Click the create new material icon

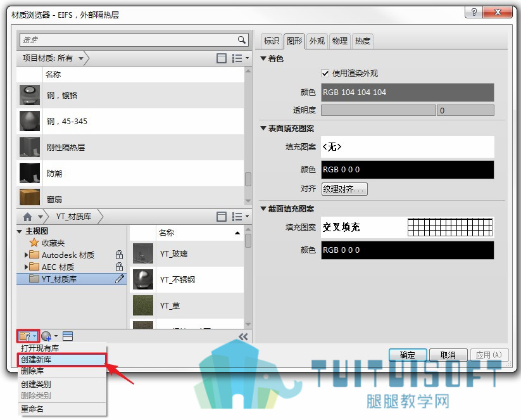click(x=46, y=336)
